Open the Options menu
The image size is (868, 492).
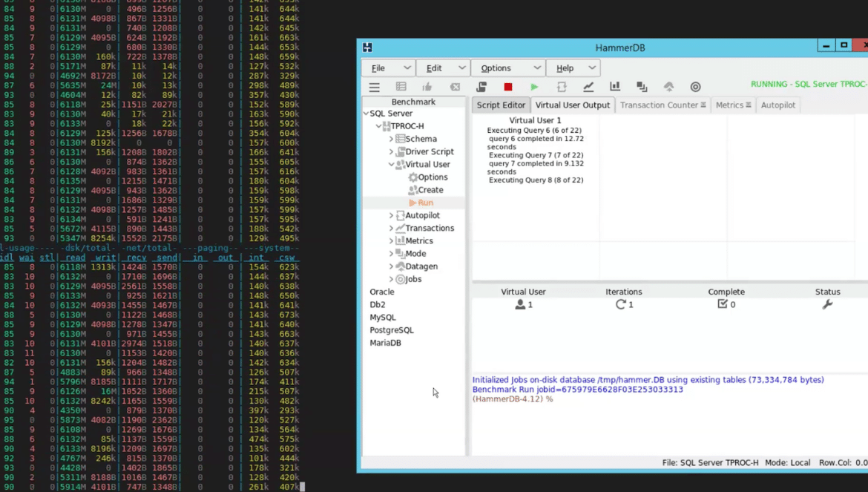tap(508, 68)
